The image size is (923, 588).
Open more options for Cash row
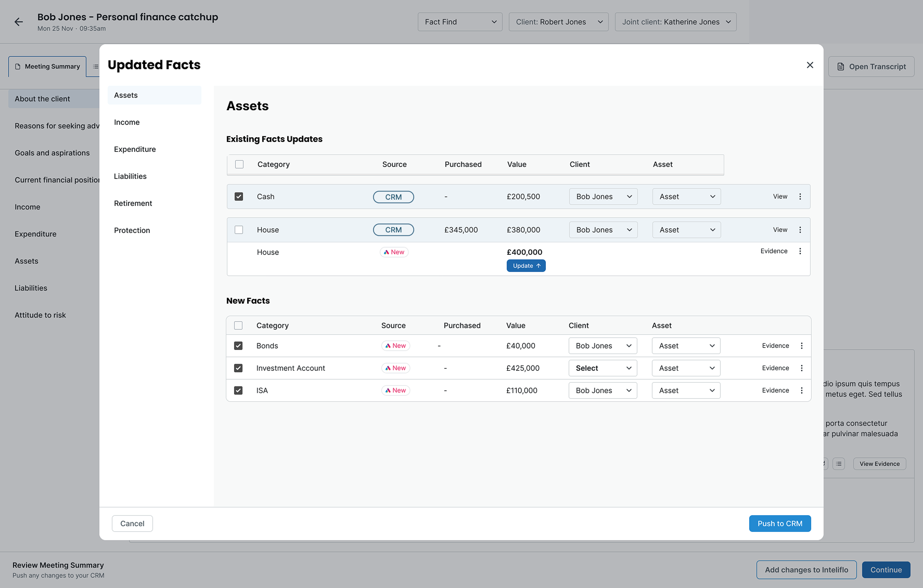pyautogui.click(x=800, y=197)
